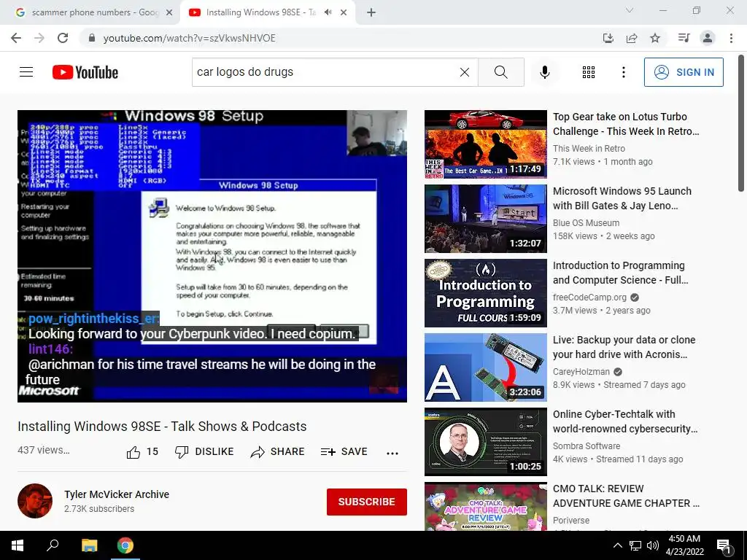Image resolution: width=747 pixels, height=560 pixels.
Task: Clear the search box with X icon
Action: pos(465,72)
